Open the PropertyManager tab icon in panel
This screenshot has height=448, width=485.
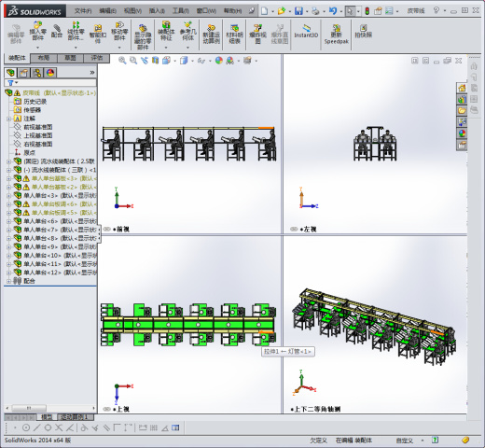click(x=23, y=73)
